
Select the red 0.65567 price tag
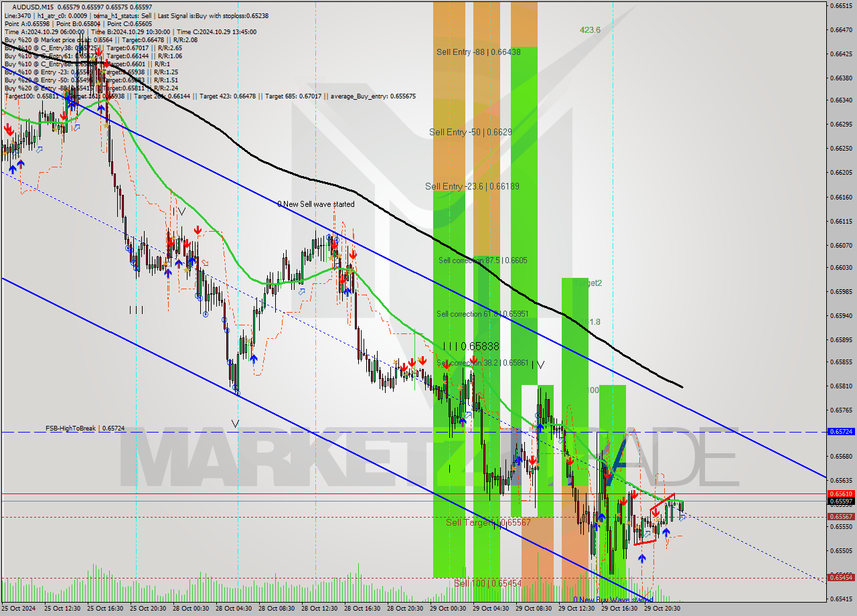pos(841,517)
